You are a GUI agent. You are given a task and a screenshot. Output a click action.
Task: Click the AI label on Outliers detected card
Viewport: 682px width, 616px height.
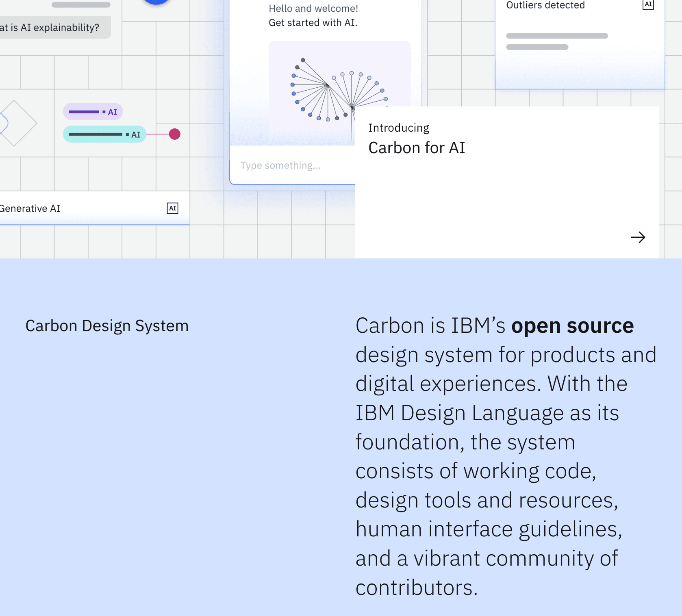pyautogui.click(x=648, y=4)
